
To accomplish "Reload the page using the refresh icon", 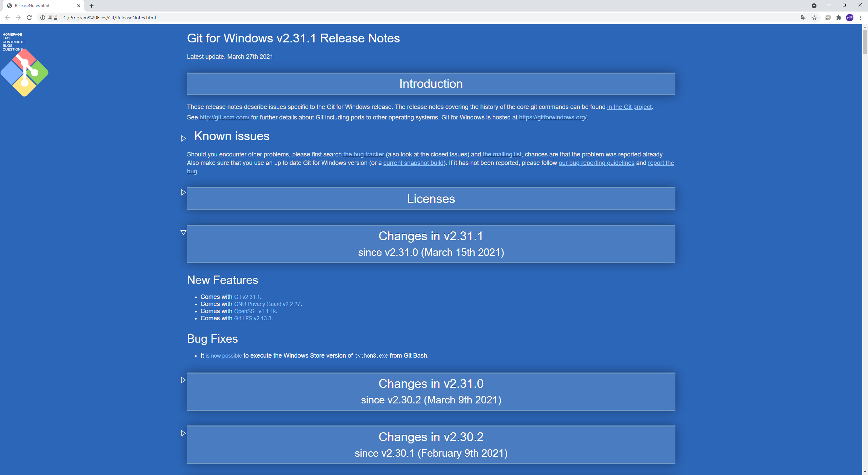I will 29,18.
